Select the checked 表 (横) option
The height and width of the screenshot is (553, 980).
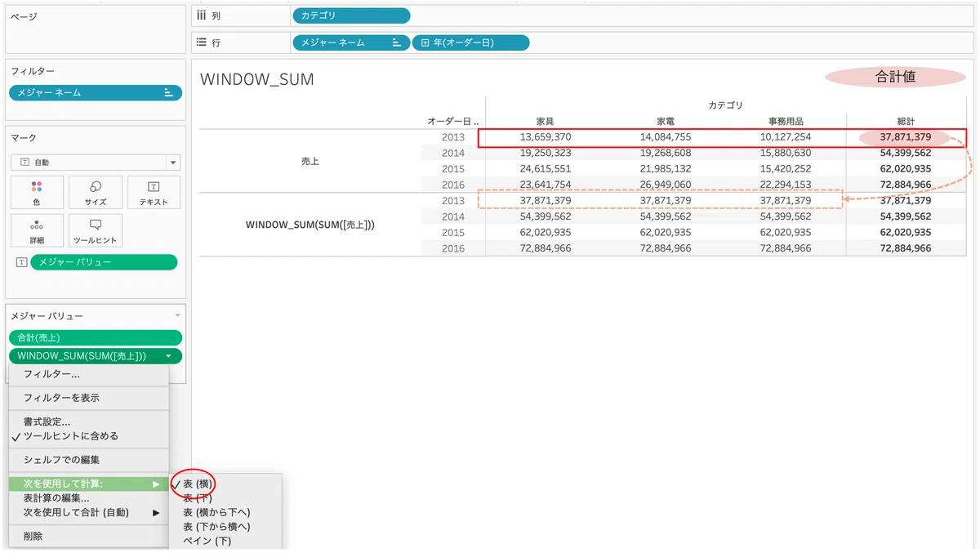coord(197,484)
